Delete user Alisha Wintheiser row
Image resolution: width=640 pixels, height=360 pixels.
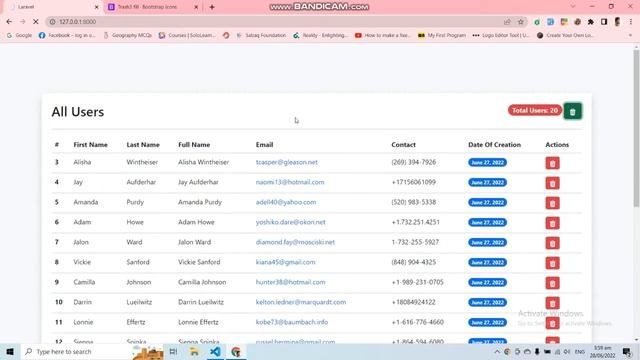tap(552, 163)
